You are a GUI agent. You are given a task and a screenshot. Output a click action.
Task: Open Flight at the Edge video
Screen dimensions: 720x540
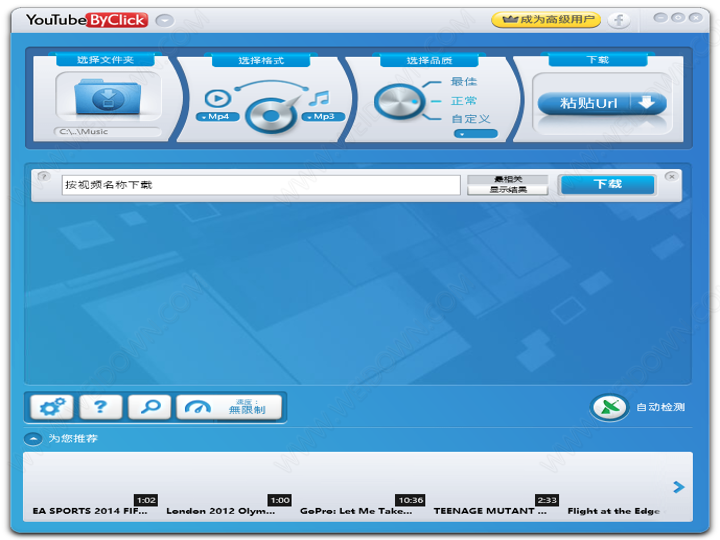coord(613,511)
